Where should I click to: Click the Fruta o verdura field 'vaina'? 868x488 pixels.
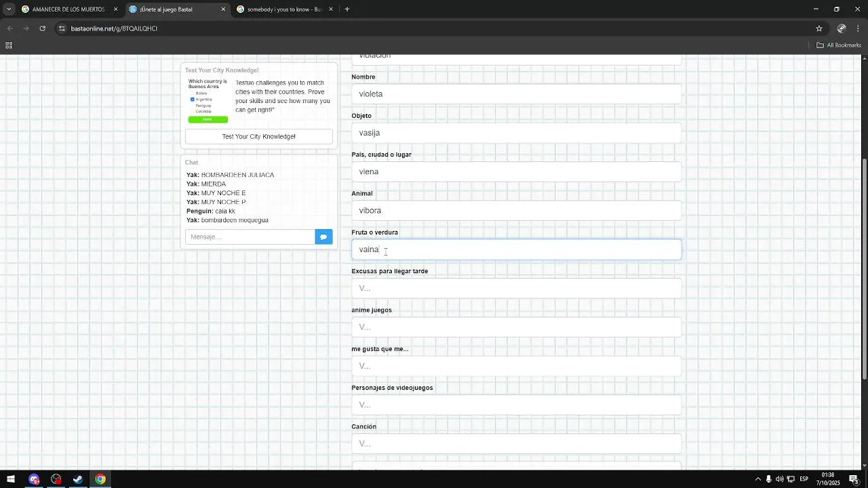click(516, 249)
